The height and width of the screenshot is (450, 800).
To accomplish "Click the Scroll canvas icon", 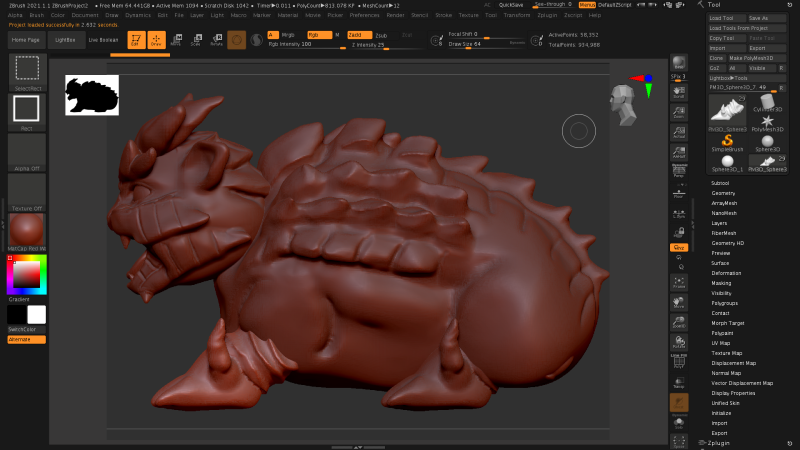I will point(679,91).
